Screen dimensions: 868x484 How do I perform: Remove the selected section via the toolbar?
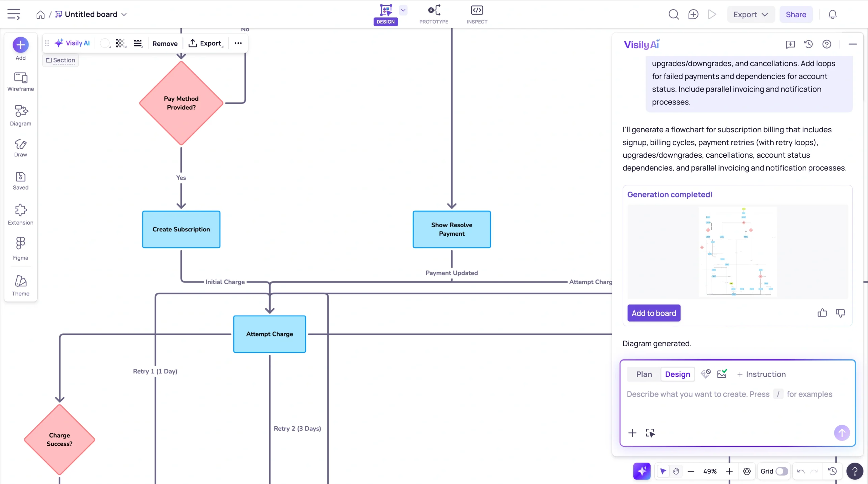point(165,43)
